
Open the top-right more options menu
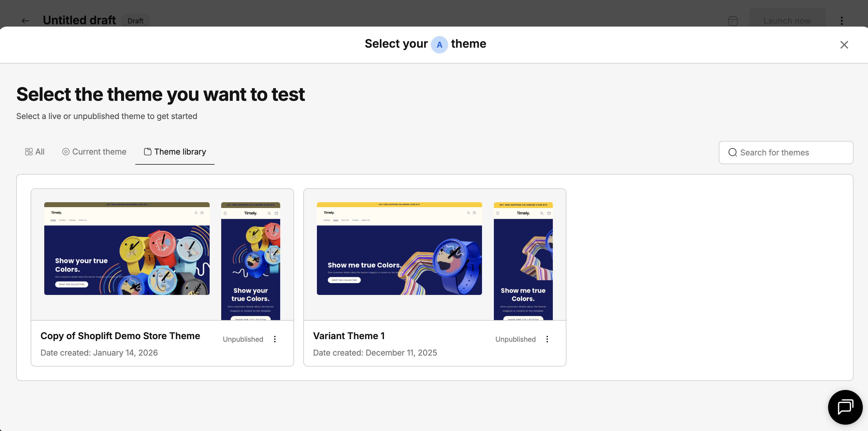click(841, 21)
